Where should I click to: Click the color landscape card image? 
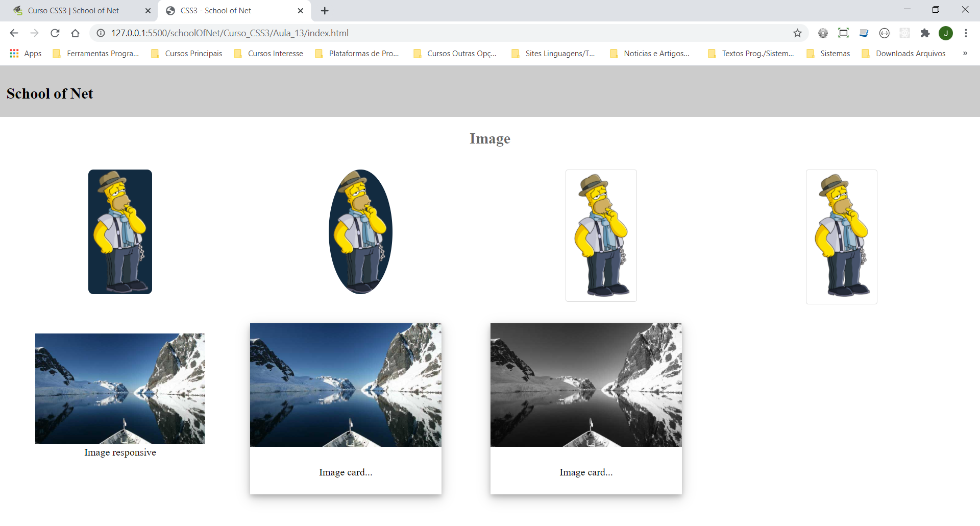click(x=346, y=385)
